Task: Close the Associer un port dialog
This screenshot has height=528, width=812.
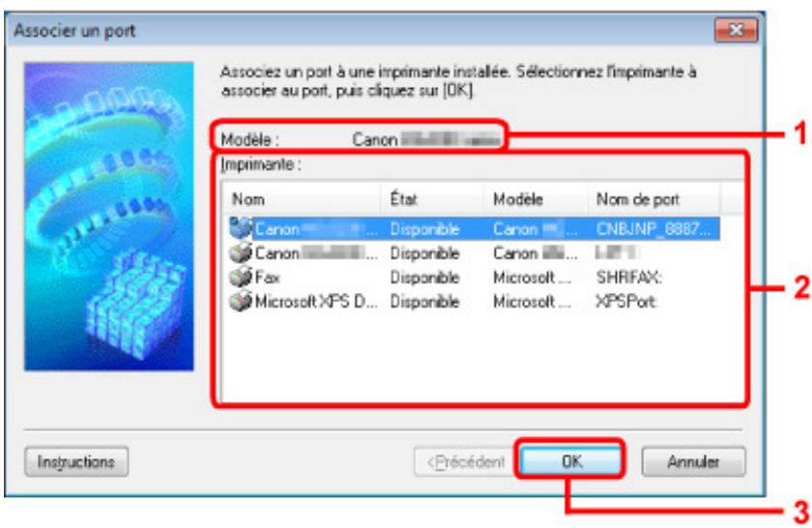Action: click(x=736, y=30)
